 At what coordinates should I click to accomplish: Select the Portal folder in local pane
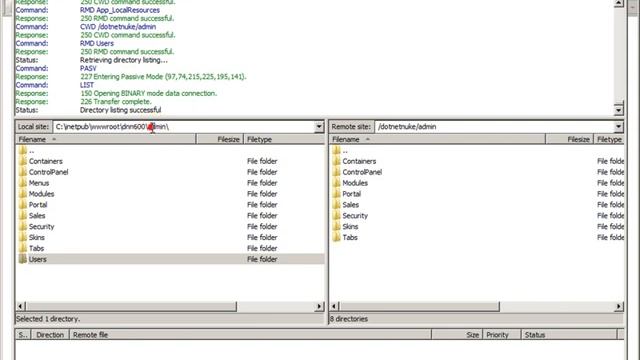click(x=38, y=205)
